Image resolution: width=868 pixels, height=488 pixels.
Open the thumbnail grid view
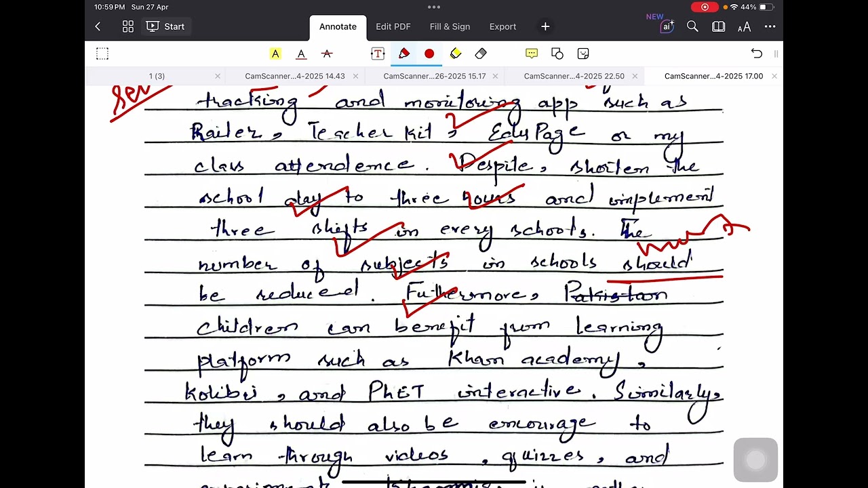tap(128, 26)
